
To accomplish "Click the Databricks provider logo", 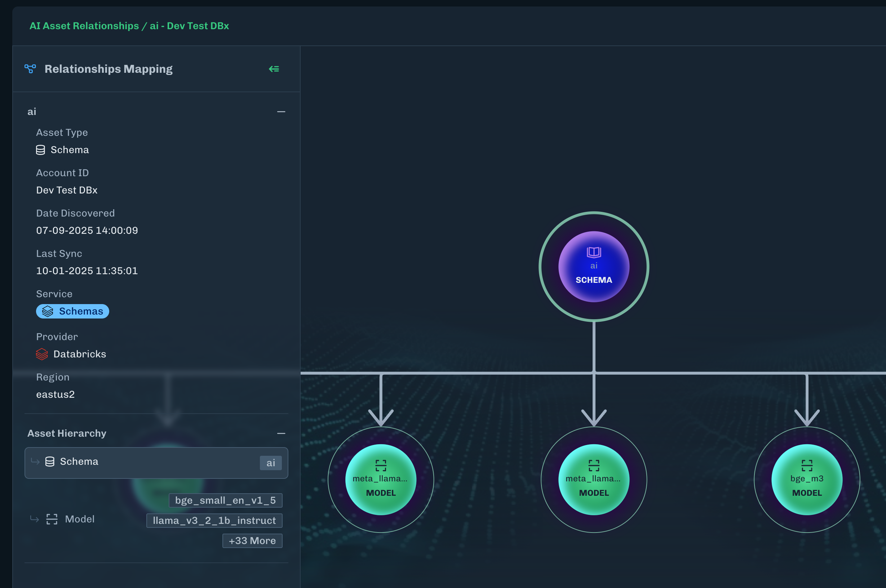I will tap(42, 354).
